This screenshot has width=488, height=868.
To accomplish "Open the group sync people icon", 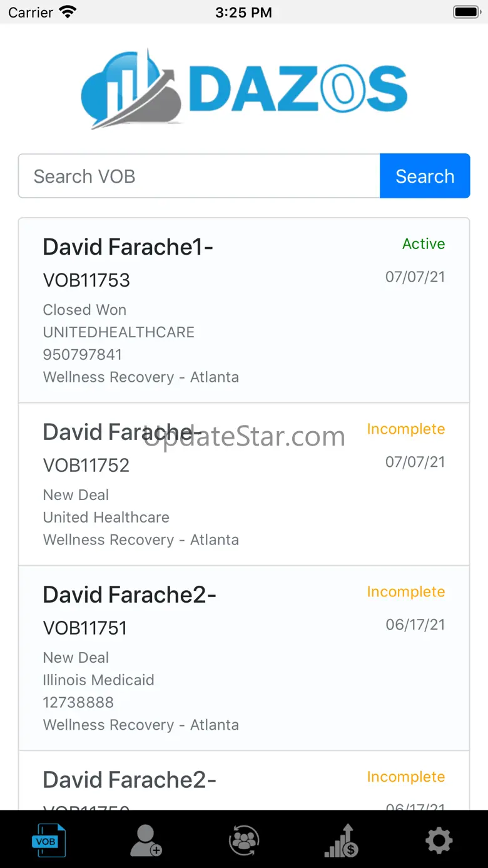I will click(x=244, y=840).
